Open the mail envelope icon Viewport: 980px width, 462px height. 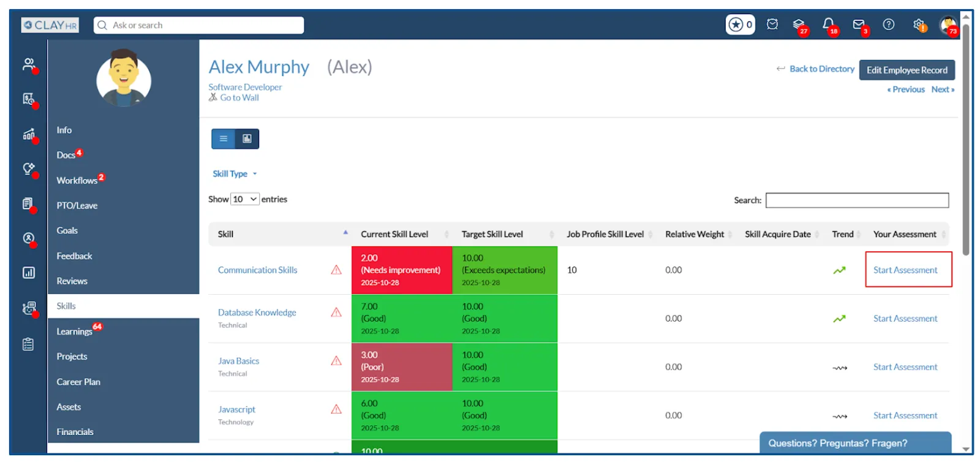point(859,25)
